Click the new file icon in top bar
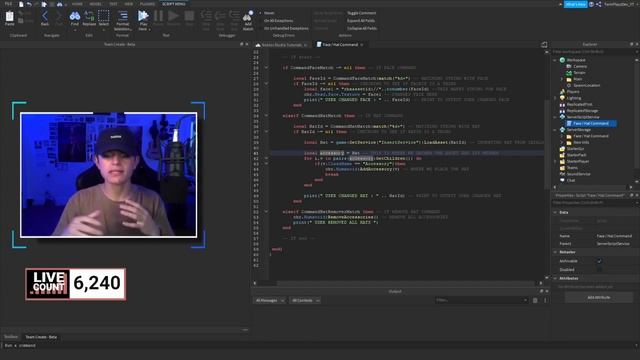 [21, 4]
